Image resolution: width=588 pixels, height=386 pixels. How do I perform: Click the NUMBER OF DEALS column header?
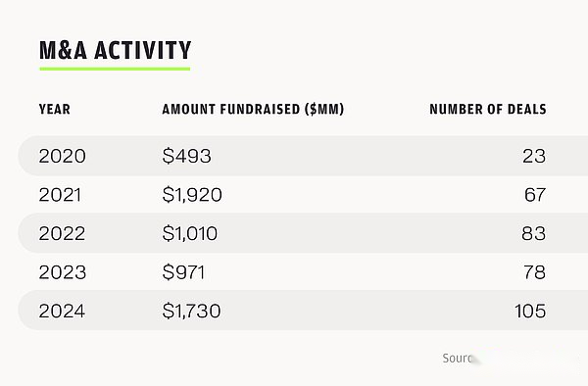pos(488,110)
